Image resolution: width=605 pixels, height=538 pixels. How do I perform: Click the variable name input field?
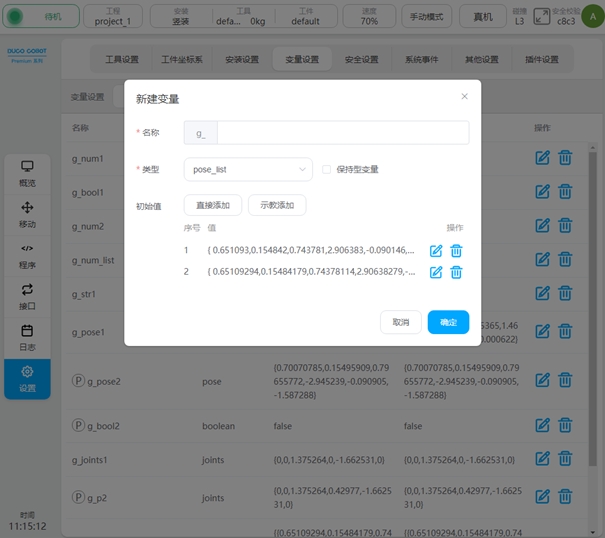(x=342, y=133)
